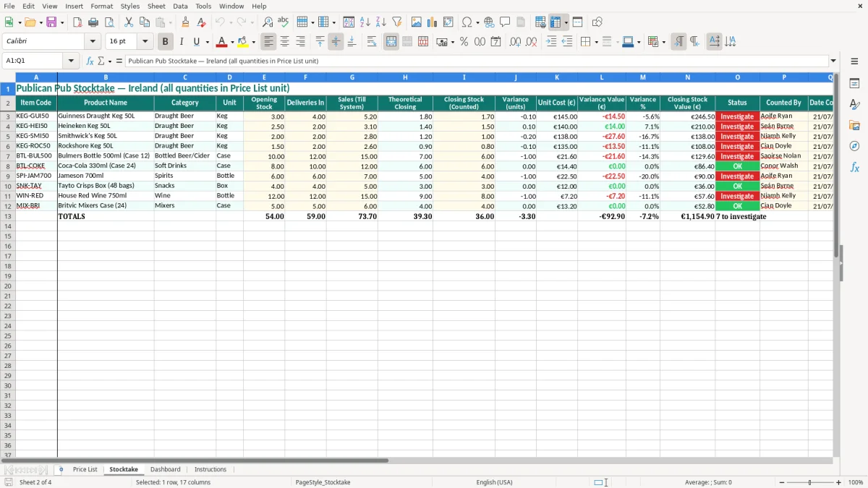
Task: Open the Font Name dropdown
Action: coord(93,42)
